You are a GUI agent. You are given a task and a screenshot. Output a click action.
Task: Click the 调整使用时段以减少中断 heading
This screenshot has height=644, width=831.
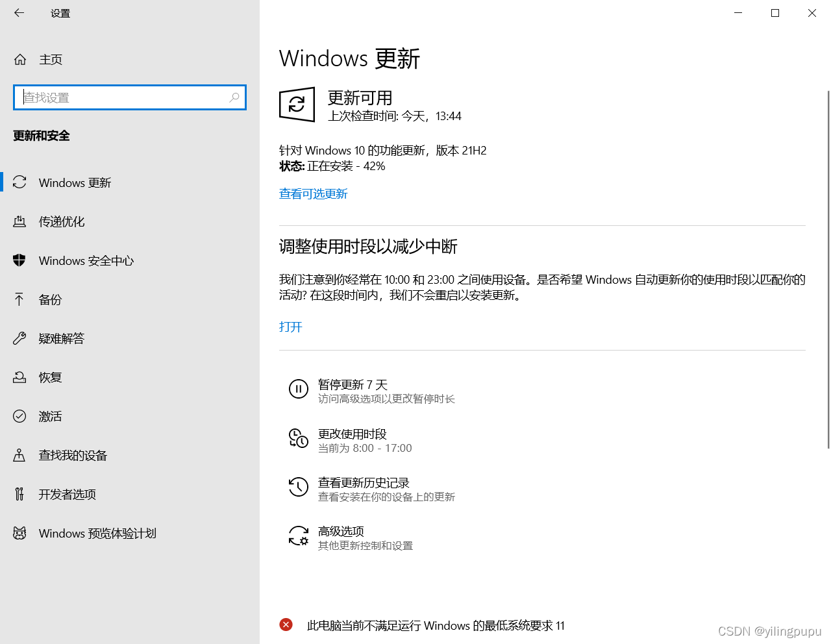coord(368,247)
